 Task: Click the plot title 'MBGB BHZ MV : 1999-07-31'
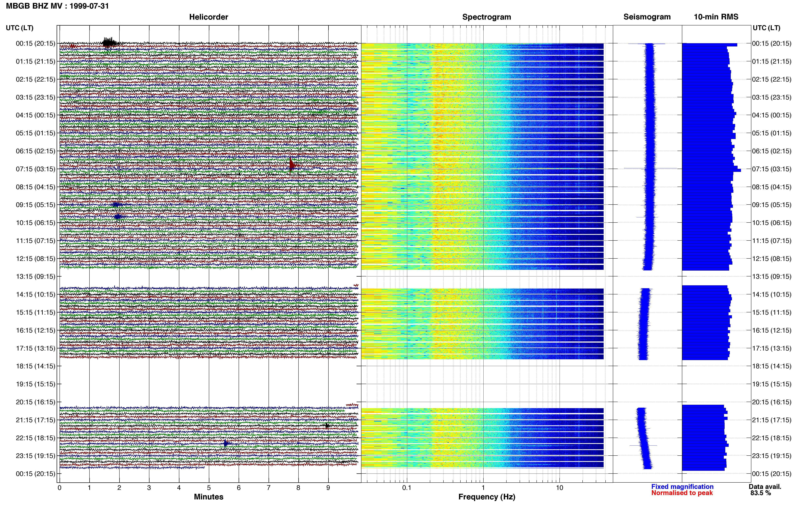pyautogui.click(x=57, y=6)
